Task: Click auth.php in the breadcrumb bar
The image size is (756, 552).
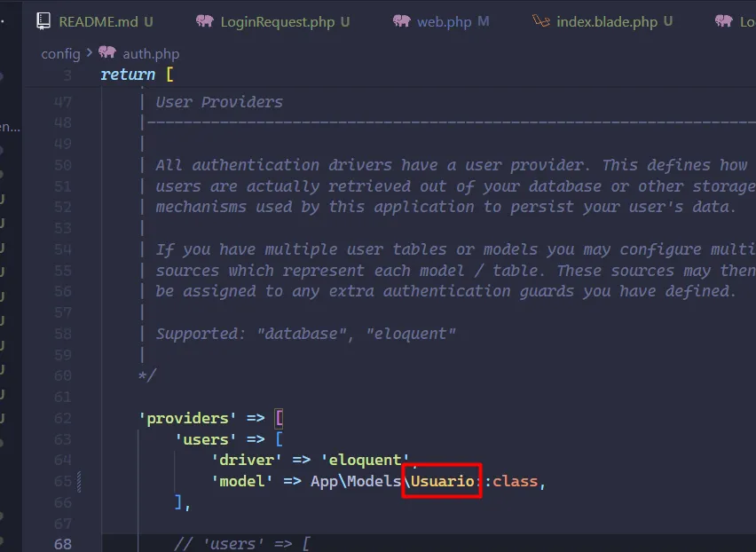Action: click(151, 53)
